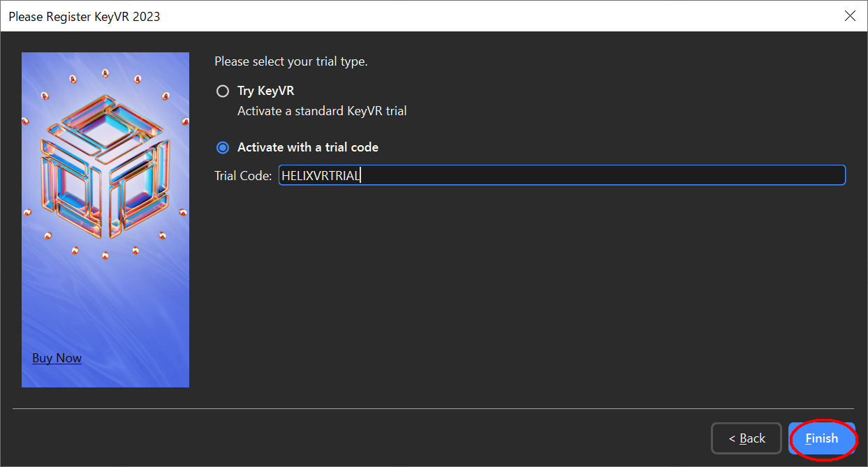Go back with the Back button
The width and height of the screenshot is (868, 467).
tap(746, 438)
